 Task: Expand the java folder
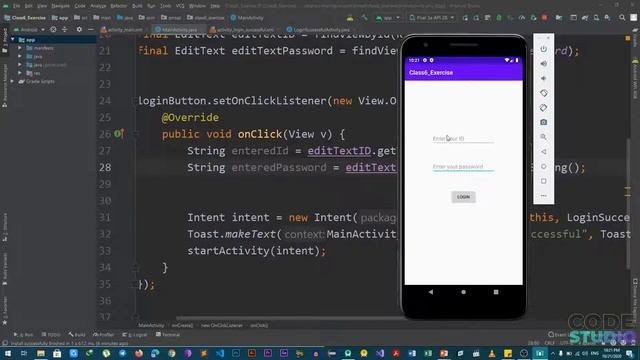20,56
